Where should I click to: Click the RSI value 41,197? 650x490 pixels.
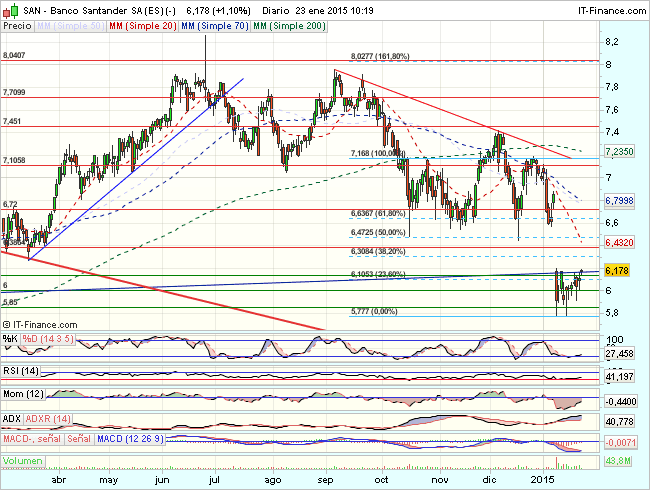pyautogui.click(x=619, y=377)
